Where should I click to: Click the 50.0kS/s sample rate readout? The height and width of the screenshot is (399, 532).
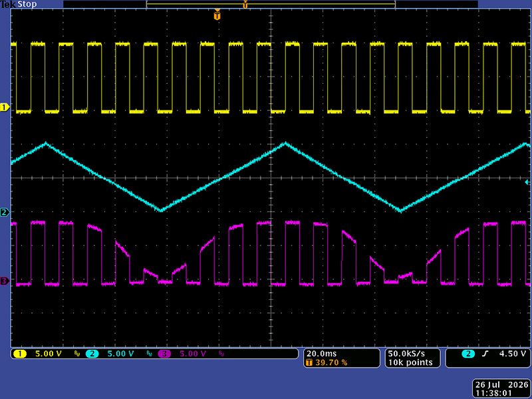tap(406, 354)
